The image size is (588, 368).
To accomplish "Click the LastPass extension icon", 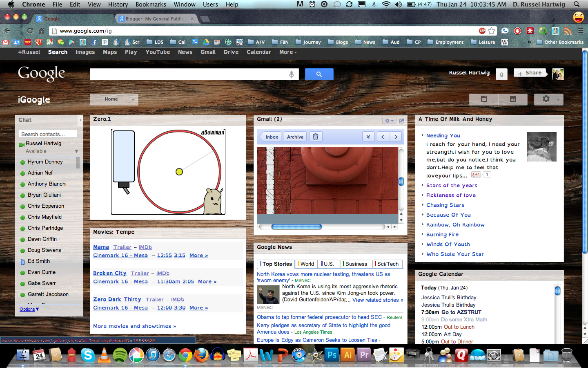I will pyautogui.click(x=530, y=31).
